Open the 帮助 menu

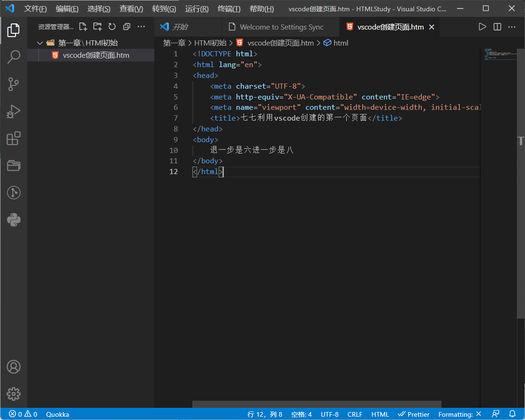[261, 8]
